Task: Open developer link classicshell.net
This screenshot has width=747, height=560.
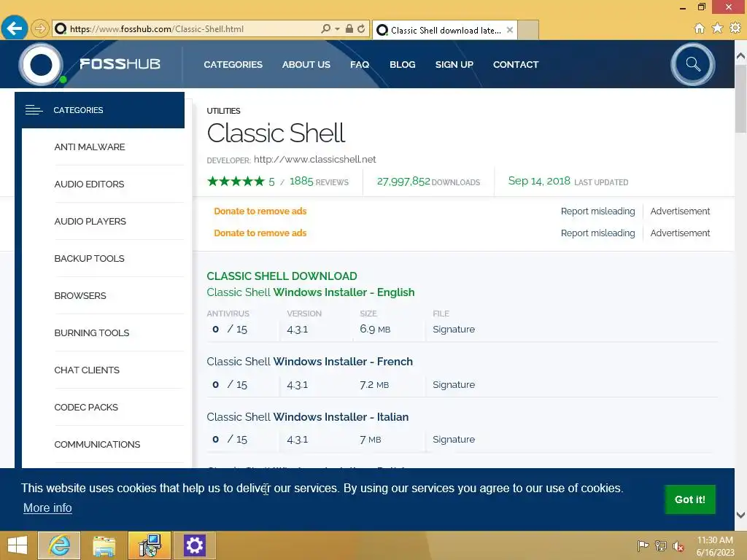Action: [315, 159]
